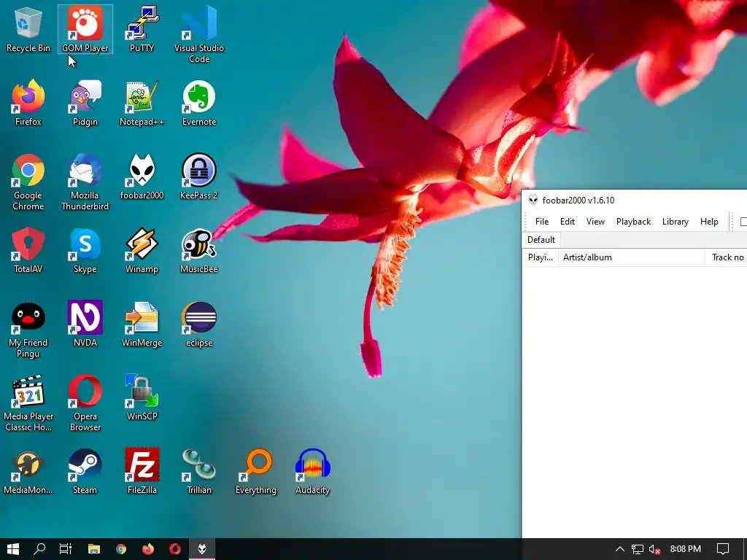Select the My Friend Pingu shortcut

click(28, 330)
